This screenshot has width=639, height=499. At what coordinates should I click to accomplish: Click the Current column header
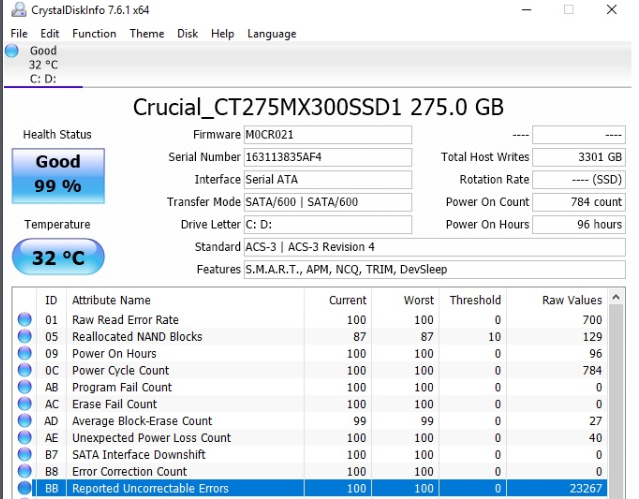point(338,300)
